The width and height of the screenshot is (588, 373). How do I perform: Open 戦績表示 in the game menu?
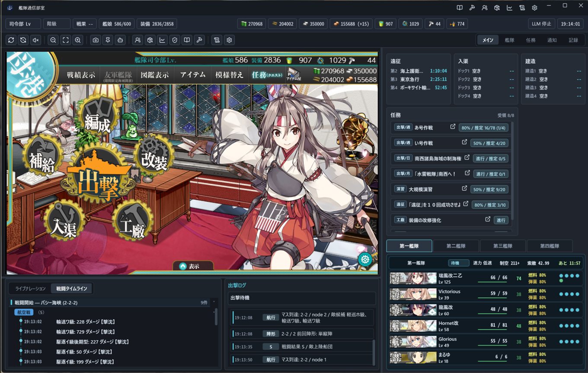point(80,74)
